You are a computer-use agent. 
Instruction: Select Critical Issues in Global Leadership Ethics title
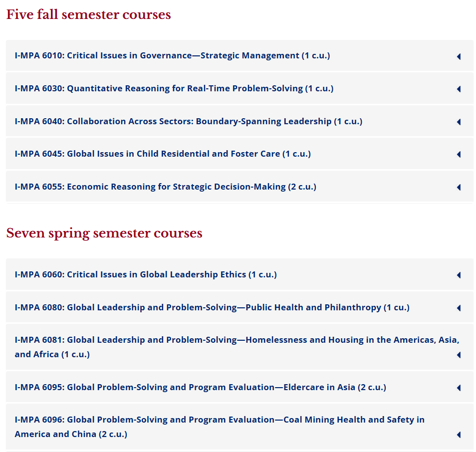pos(146,274)
